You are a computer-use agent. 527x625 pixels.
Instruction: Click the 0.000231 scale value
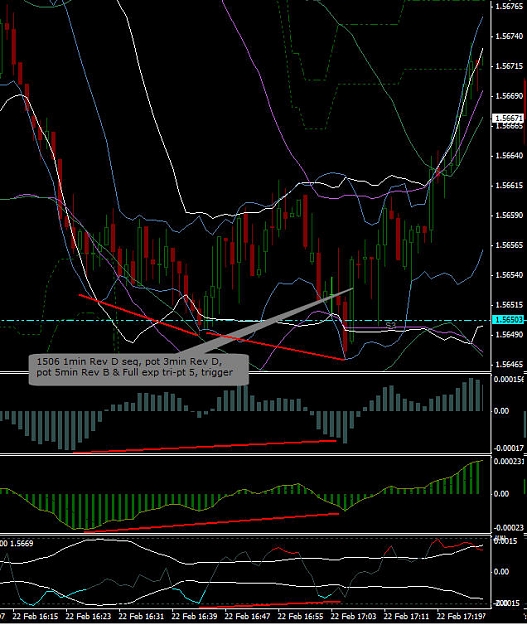(x=509, y=461)
